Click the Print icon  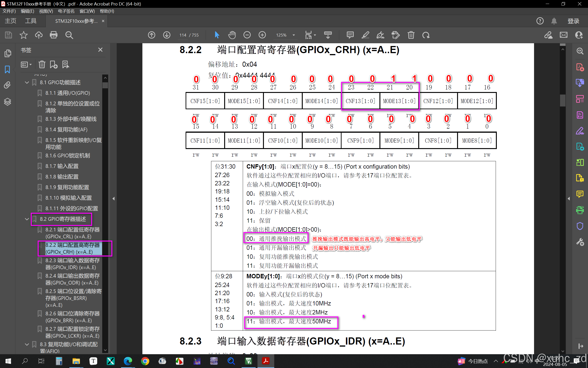(x=54, y=35)
